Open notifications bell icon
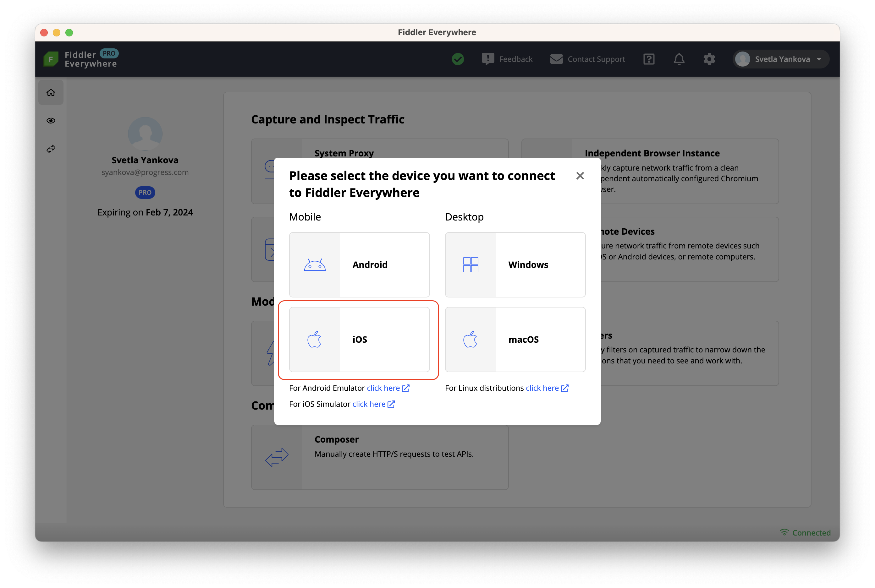 click(x=679, y=59)
